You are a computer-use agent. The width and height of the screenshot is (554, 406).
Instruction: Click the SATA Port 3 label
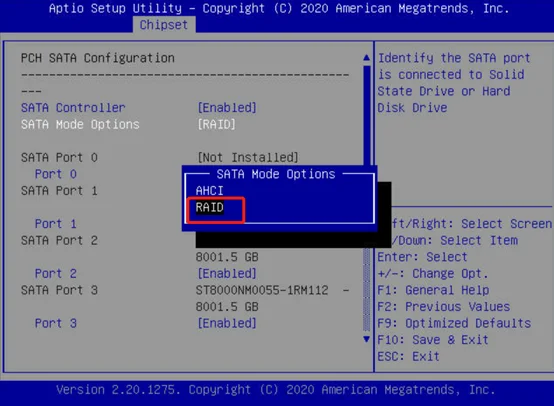[x=59, y=290]
